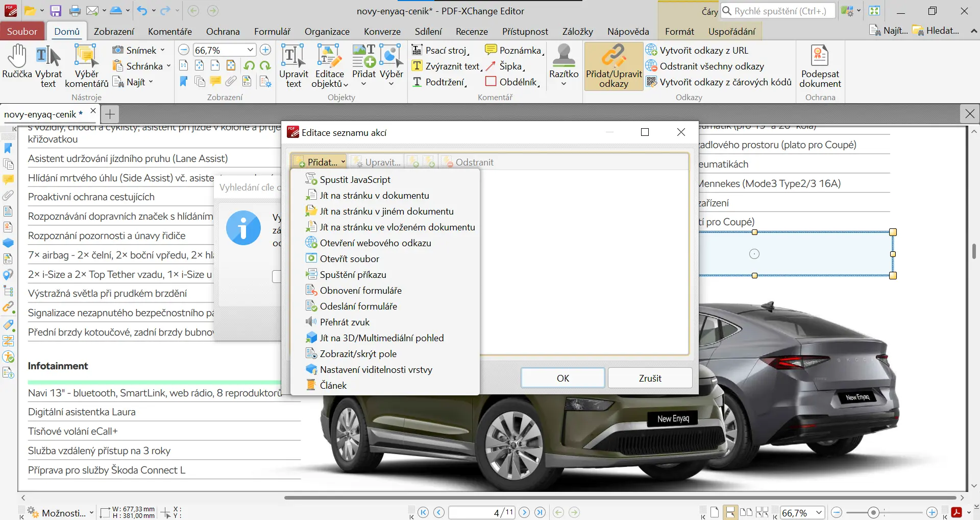Click the Výběr komentářů tool

click(86, 65)
